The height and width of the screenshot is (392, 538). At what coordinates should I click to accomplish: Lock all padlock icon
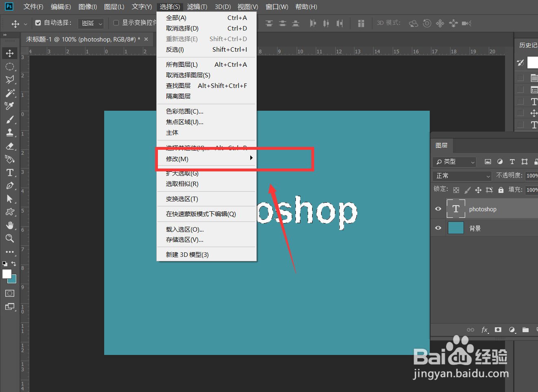click(x=501, y=190)
